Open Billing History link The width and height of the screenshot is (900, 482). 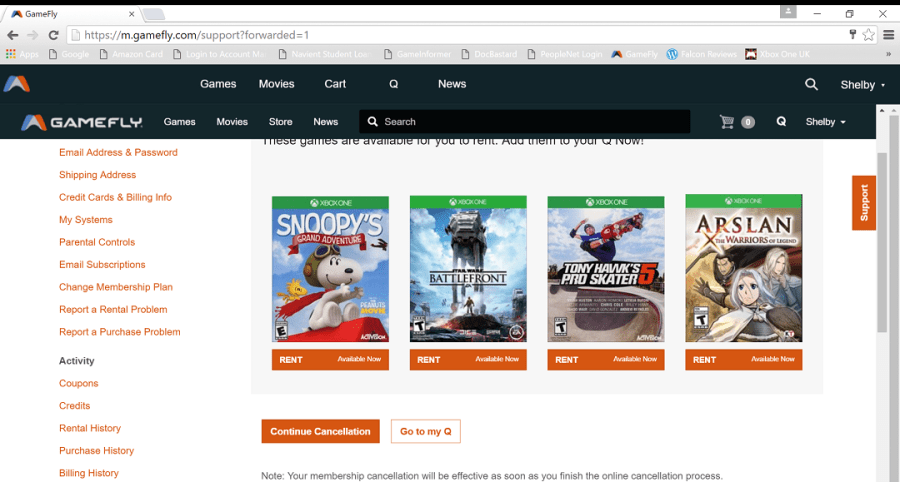pos(89,472)
